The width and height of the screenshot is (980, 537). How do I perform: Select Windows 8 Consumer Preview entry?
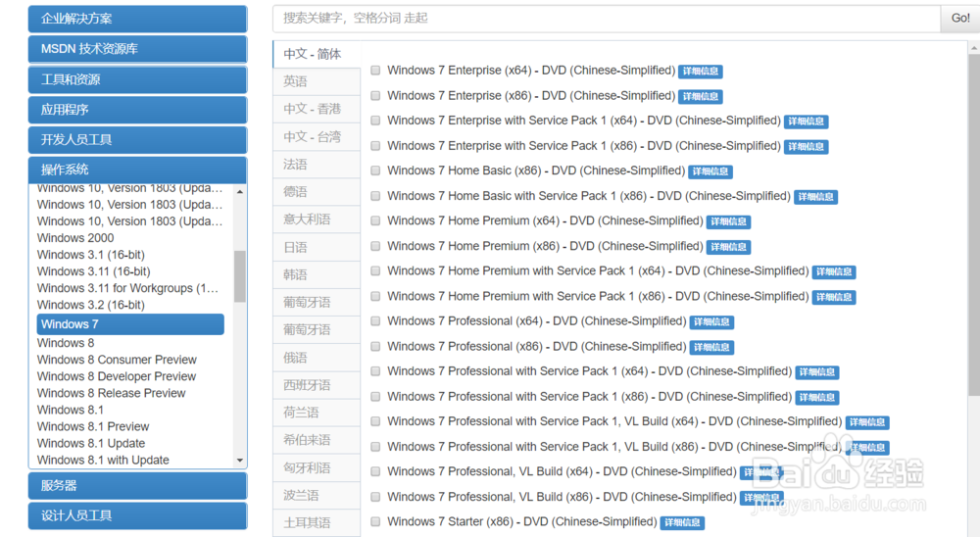pyautogui.click(x=117, y=360)
